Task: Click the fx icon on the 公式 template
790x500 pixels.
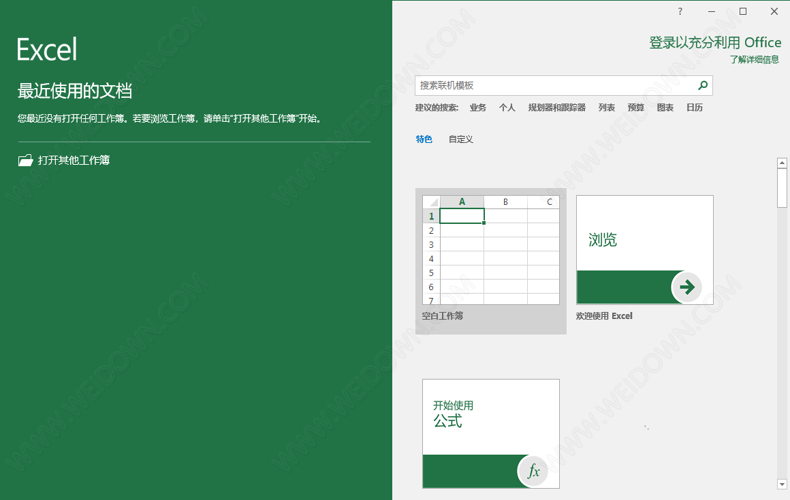Action: point(533,471)
